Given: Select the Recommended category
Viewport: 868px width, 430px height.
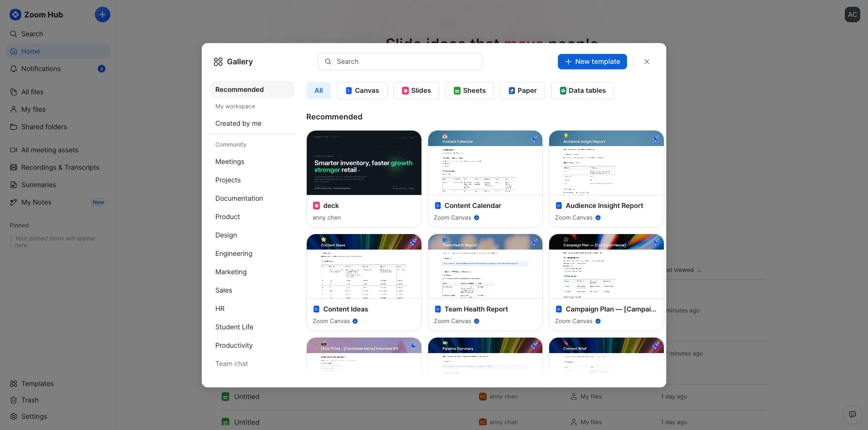Looking at the screenshot, I should tap(252, 89).
